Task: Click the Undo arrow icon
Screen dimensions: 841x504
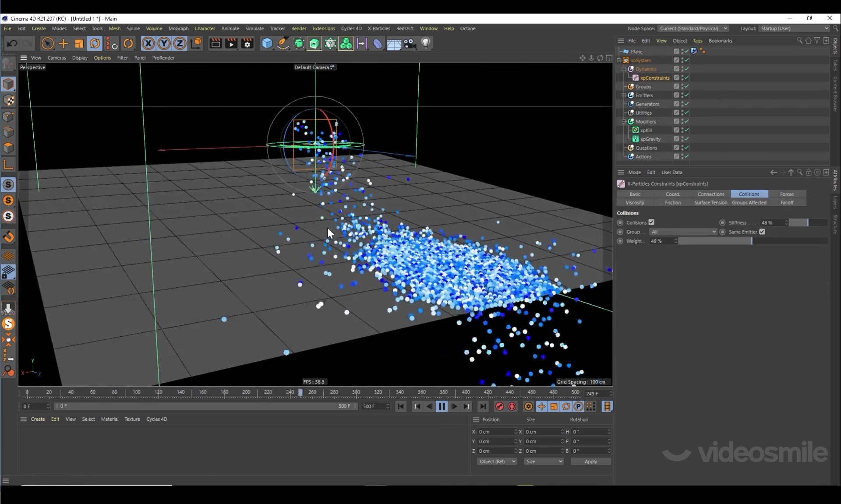Action: [12, 43]
